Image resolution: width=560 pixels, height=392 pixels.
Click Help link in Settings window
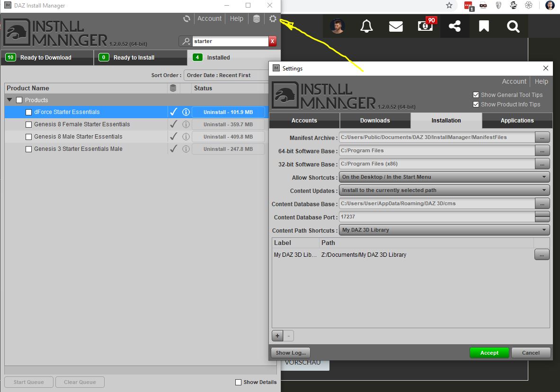pos(541,82)
